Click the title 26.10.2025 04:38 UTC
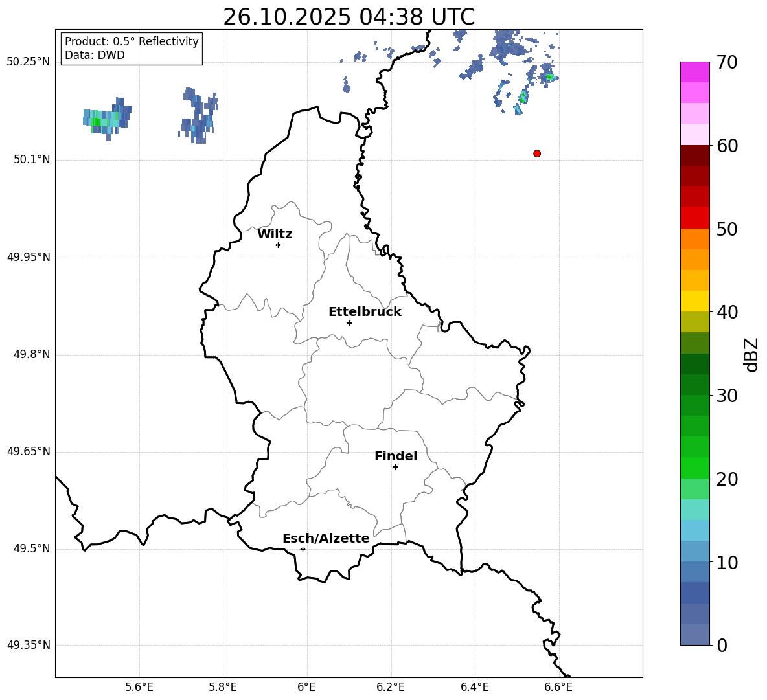 click(x=349, y=17)
